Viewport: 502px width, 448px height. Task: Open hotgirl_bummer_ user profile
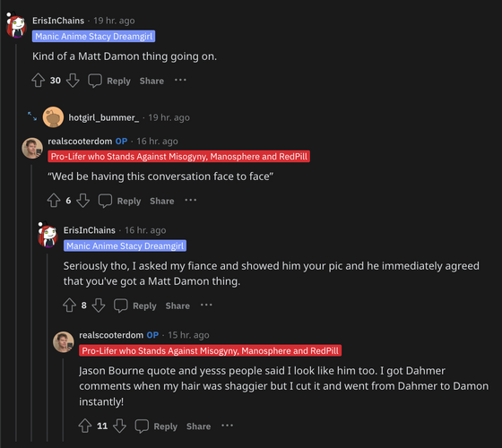pos(104,117)
